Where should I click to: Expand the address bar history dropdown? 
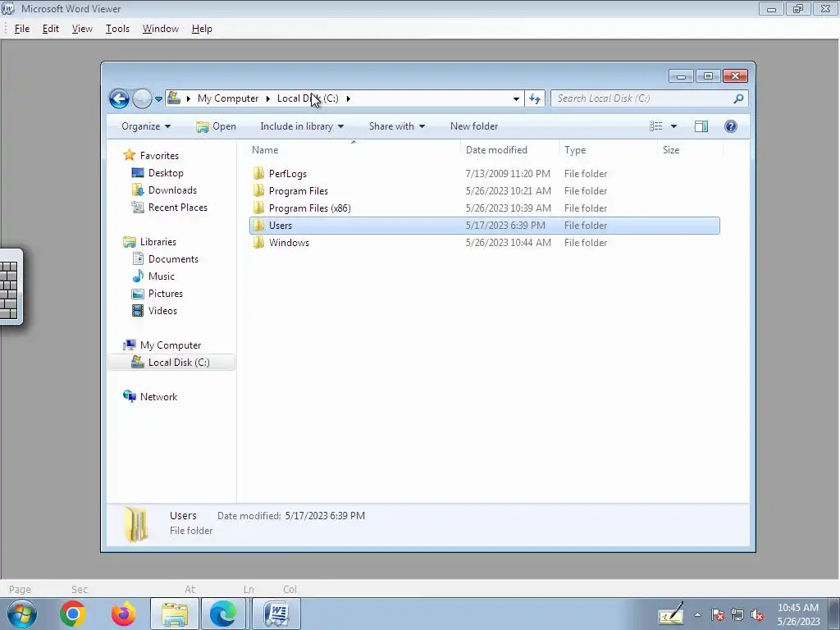pyautogui.click(x=516, y=98)
